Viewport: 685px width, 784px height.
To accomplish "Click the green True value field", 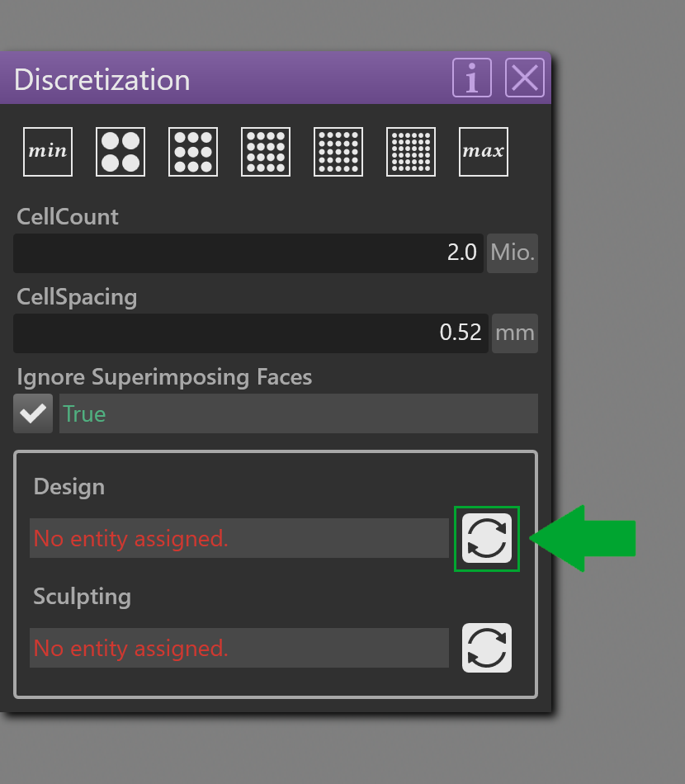I will tap(299, 413).
